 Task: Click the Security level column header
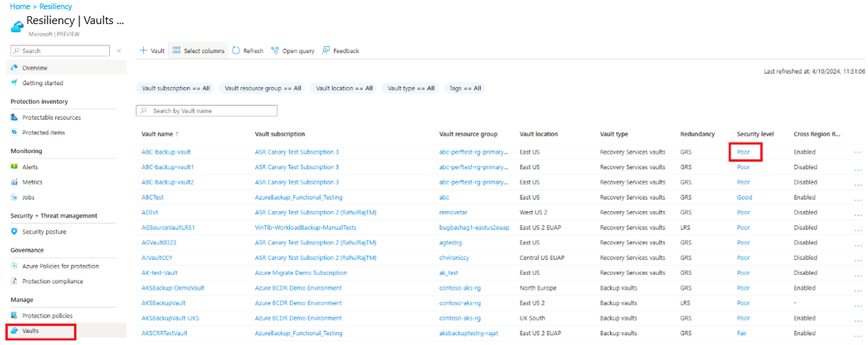point(755,134)
